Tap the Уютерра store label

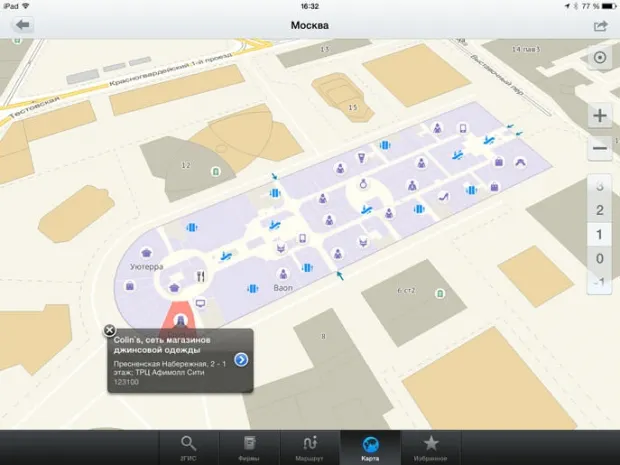[147, 267]
